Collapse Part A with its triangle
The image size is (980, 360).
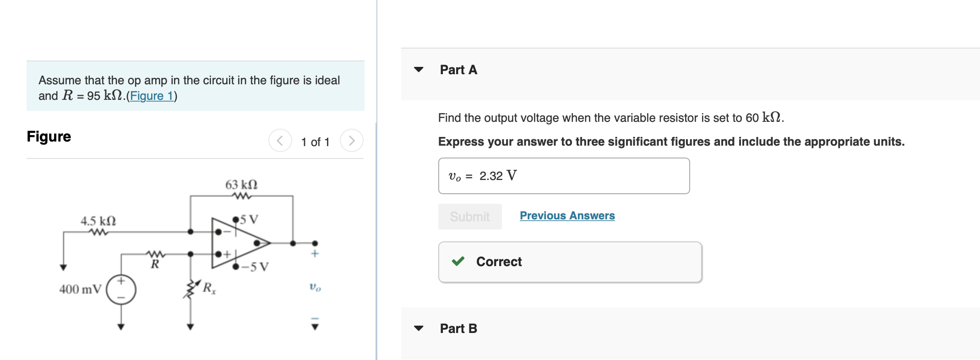coord(419,70)
